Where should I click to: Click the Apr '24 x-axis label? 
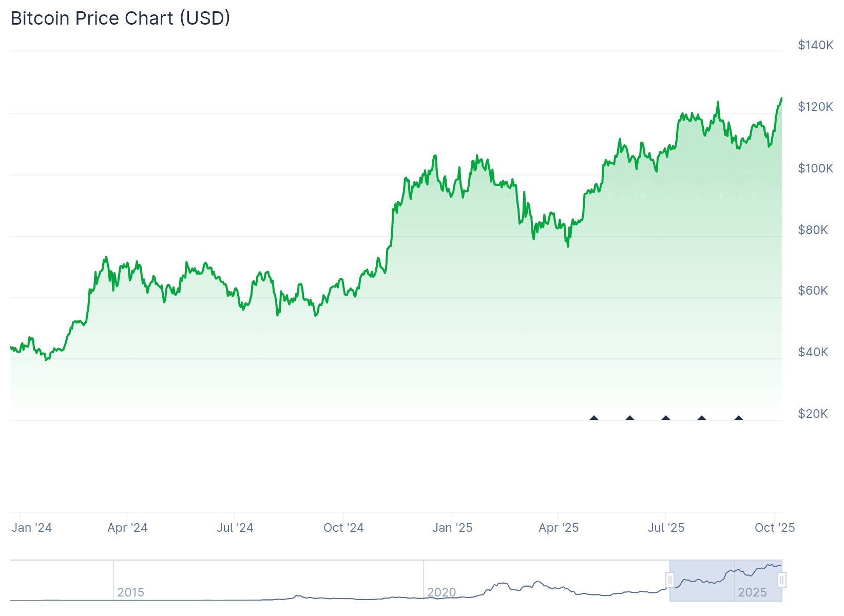(127, 528)
